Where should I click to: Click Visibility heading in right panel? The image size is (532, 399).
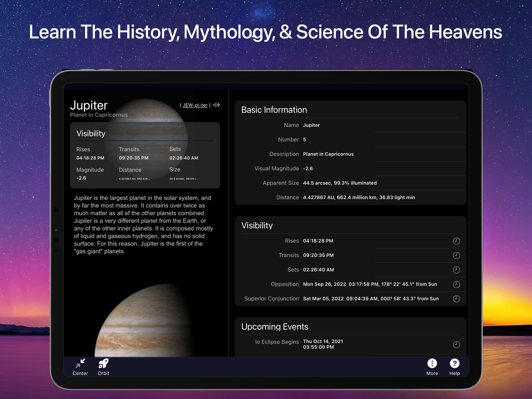click(257, 225)
